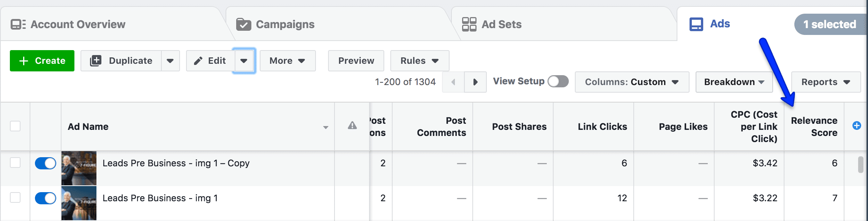Click the green Create button
This screenshot has height=221, width=868.
42,61
